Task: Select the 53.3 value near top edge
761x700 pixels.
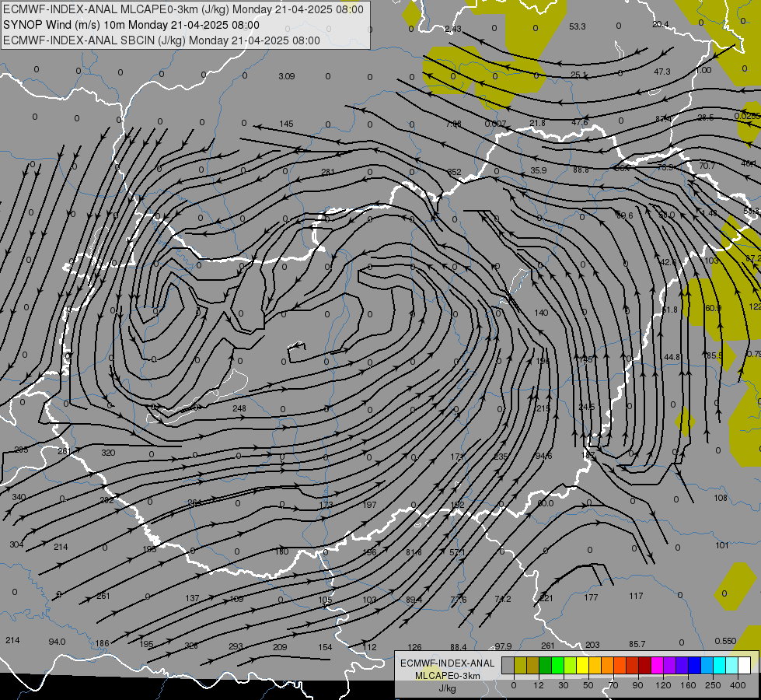Action: (577, 26)
